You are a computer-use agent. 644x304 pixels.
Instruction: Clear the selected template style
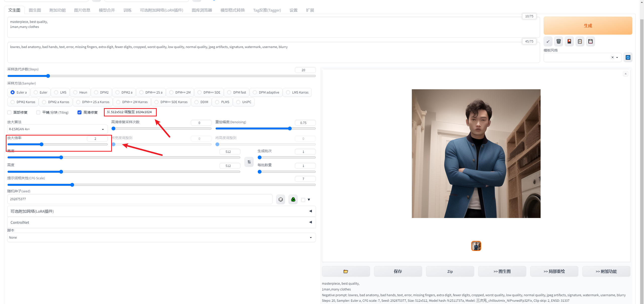click(613, 57)
